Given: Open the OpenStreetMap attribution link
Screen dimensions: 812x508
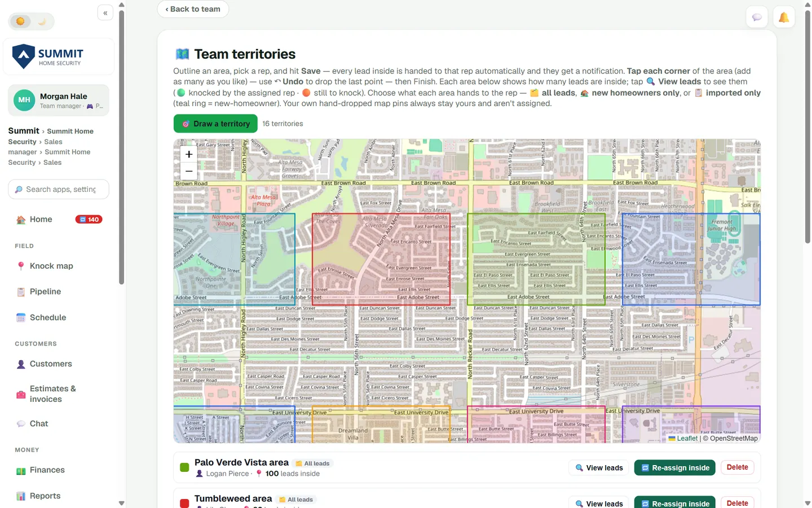Looking at the screenshot, I should [734, 439].
